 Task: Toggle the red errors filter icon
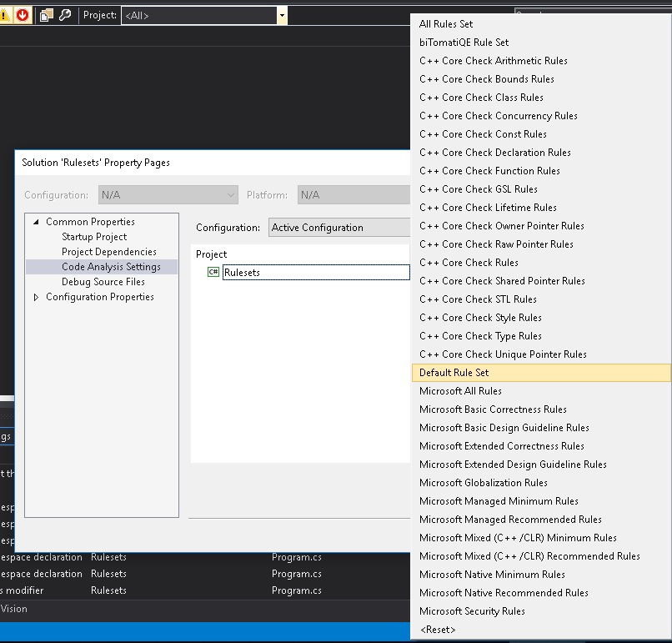tap(23, 14)
